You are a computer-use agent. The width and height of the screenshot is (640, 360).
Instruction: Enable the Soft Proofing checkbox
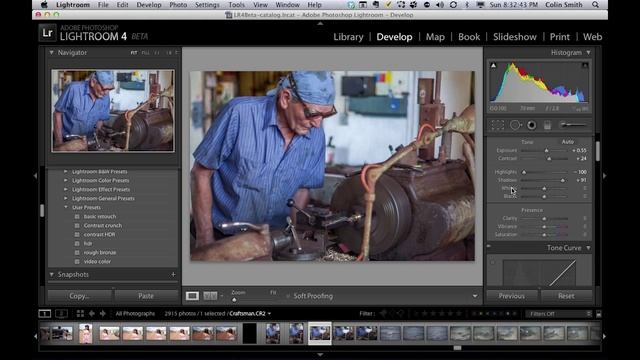[288, 296]
